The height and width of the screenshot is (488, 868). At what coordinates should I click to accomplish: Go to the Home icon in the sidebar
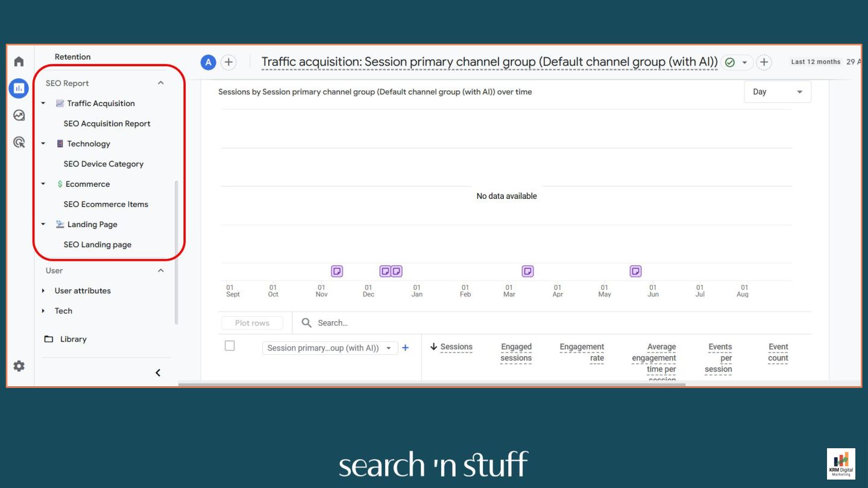coord(19,61)
